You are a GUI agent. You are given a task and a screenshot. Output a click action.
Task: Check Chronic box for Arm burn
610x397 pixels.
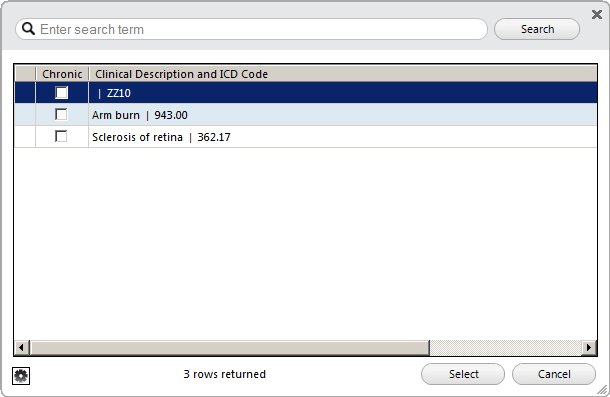(61, 115)
